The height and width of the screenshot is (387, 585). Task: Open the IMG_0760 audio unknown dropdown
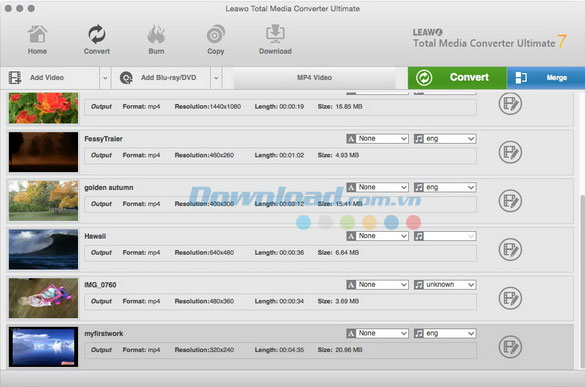pyautogui.click(x=450, y=285)
